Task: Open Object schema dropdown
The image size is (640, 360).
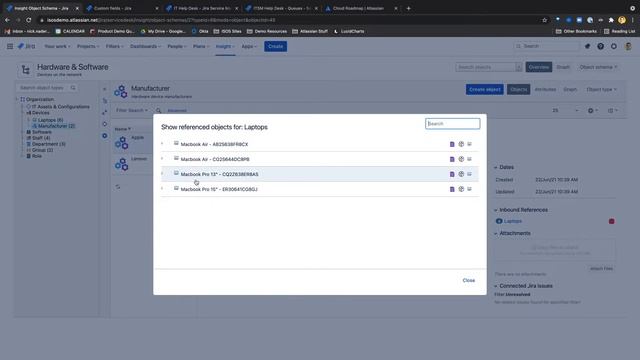Action: pos(598,67)
